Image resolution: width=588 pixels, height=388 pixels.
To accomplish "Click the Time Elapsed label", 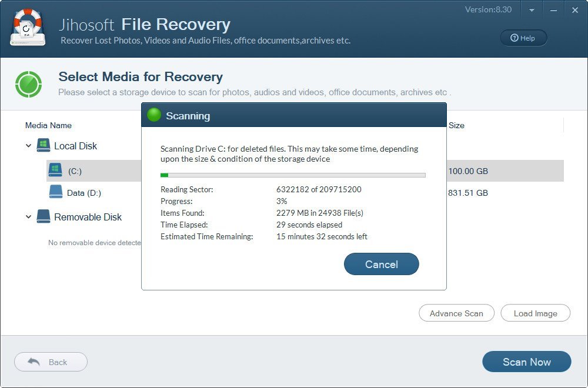I will 184,225.
